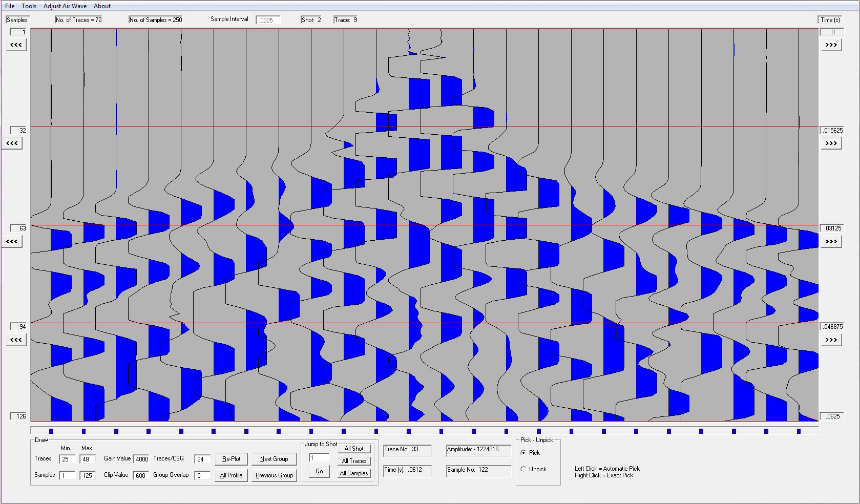Focus the Jump to Shot number field
The height and width of the screenshot is (504, 860).
319,458
